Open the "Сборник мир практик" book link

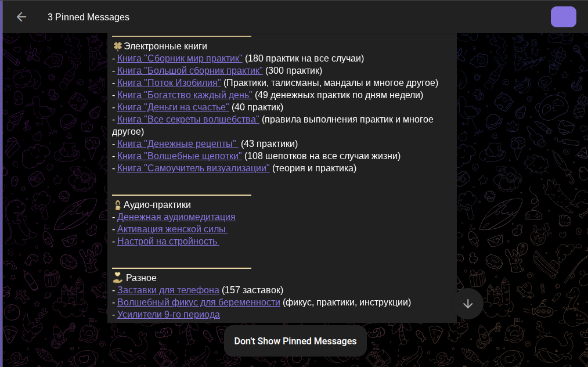(x=179, y=58)
